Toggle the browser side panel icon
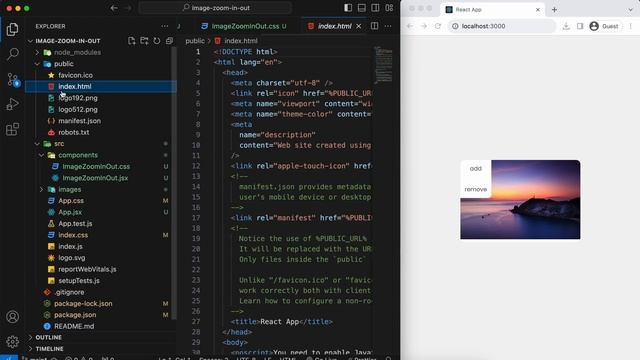This screenshot has height=360, width=640. click(x=580, y=26)
